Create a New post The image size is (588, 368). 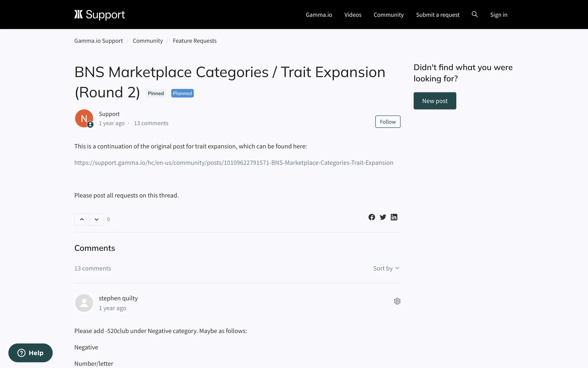tap(435, 101)
